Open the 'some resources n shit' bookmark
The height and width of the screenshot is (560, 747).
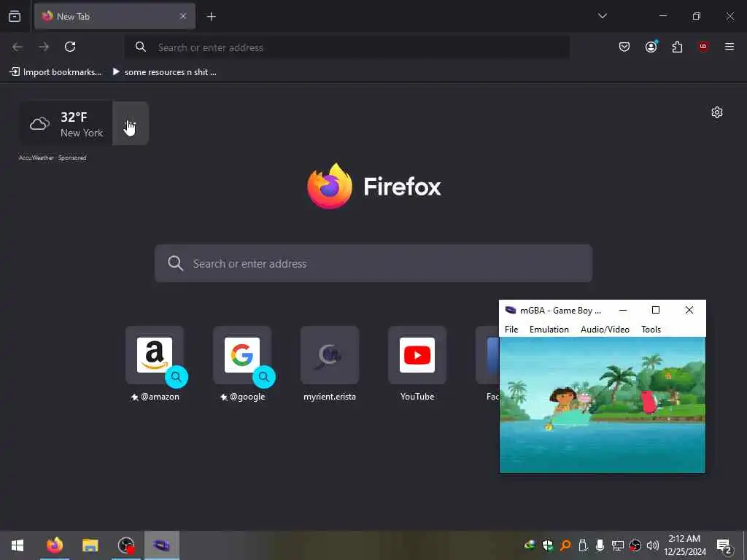[x=164, y=72]
